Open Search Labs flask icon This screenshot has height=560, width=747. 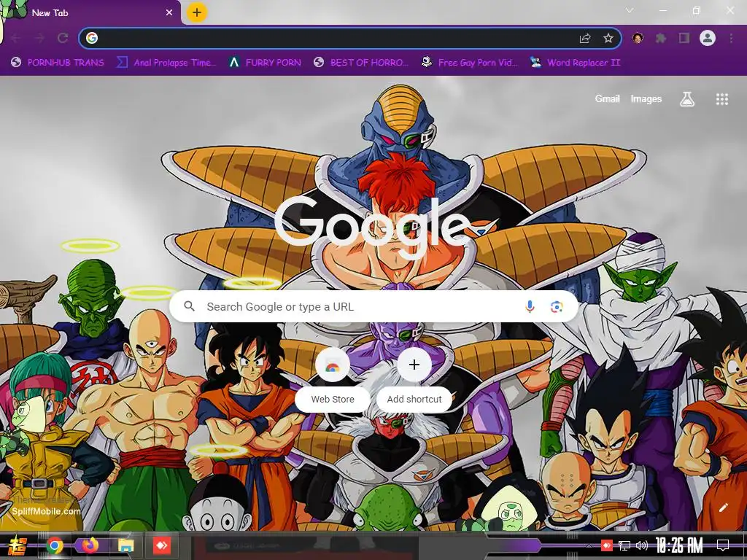point(687,99)
